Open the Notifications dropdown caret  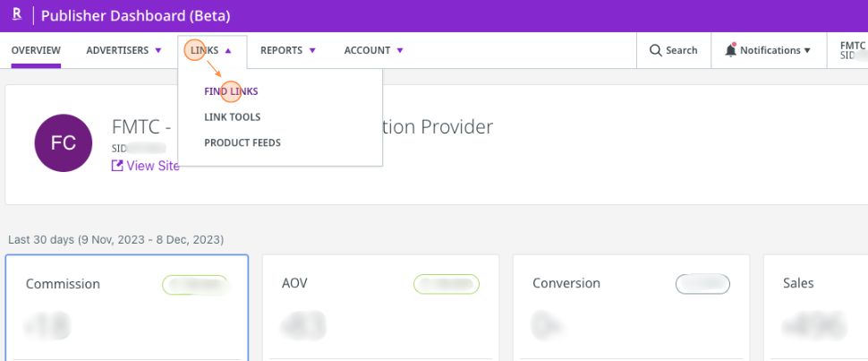pyautogui.click(x=807, y=51)
